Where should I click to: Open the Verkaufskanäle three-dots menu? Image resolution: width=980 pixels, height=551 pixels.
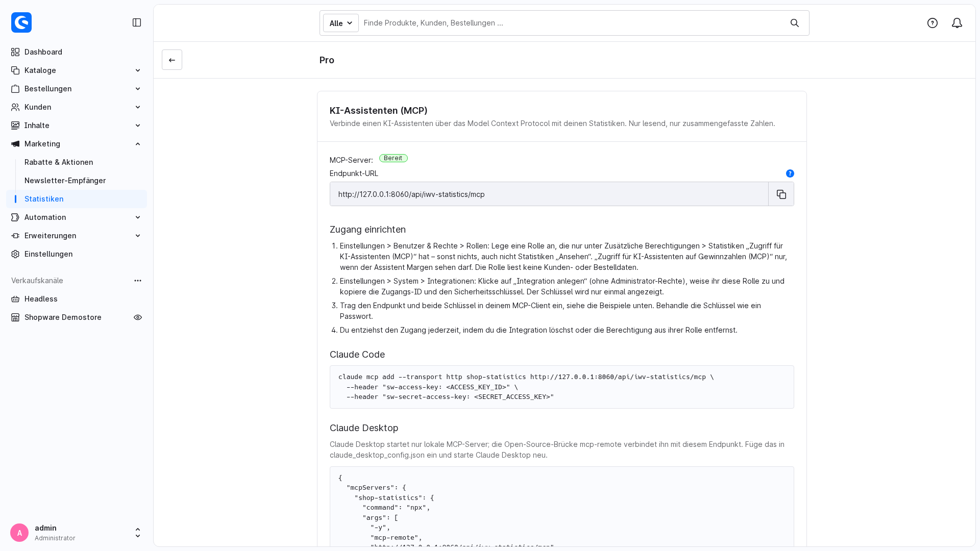pos(138,281)
